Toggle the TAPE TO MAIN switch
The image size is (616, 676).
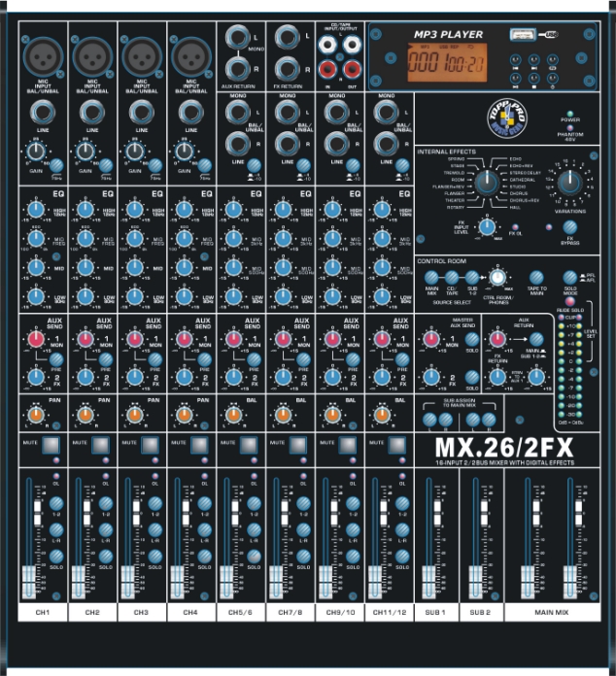[536, 278]
